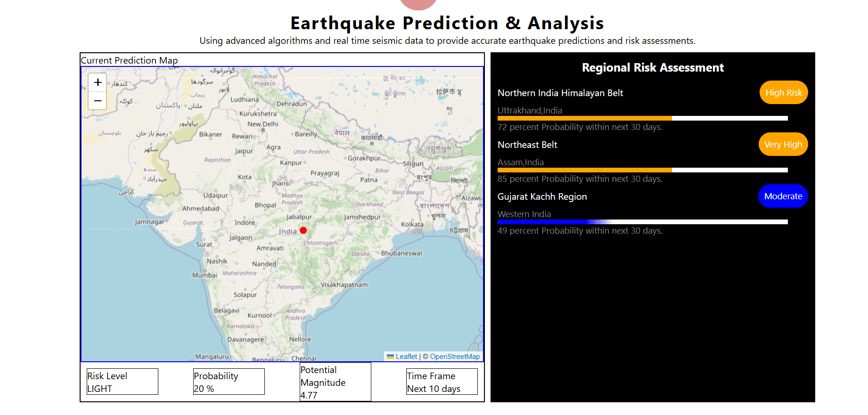Select the Time Frame Next 10 days box
Screen dimensions: 868x415
(442, 382)
